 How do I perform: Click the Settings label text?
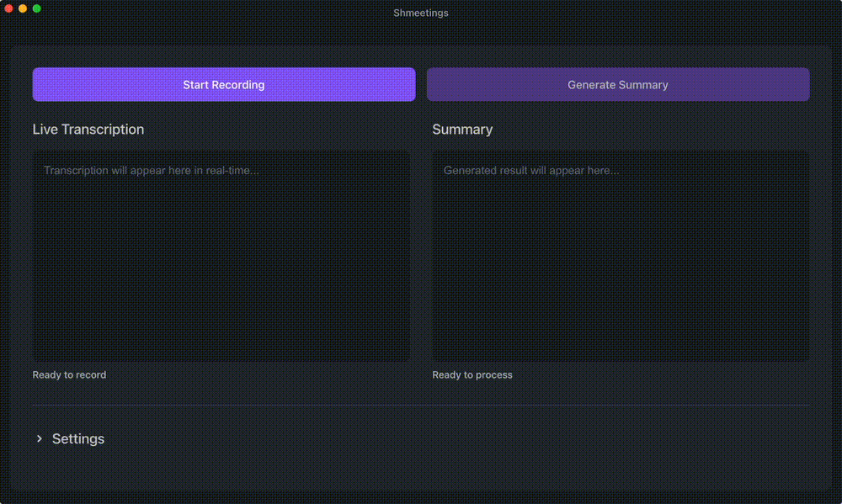click(x=77, y=438)
